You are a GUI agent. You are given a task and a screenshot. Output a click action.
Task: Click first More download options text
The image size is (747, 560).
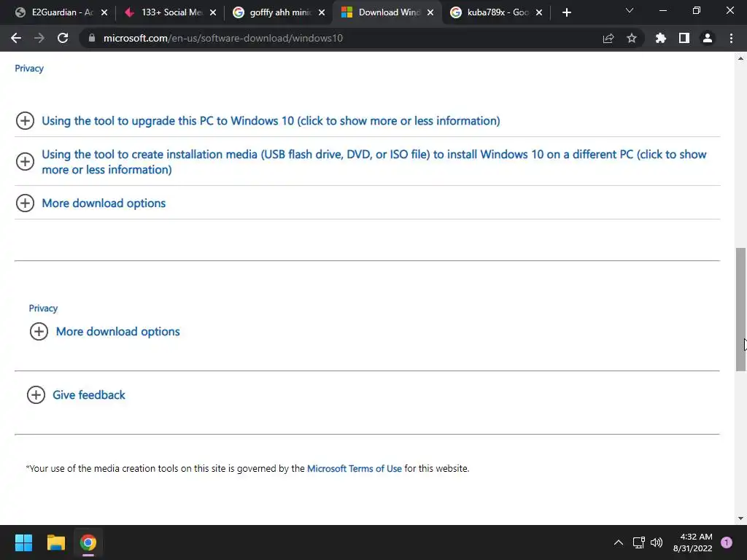(x=104, y=203)
